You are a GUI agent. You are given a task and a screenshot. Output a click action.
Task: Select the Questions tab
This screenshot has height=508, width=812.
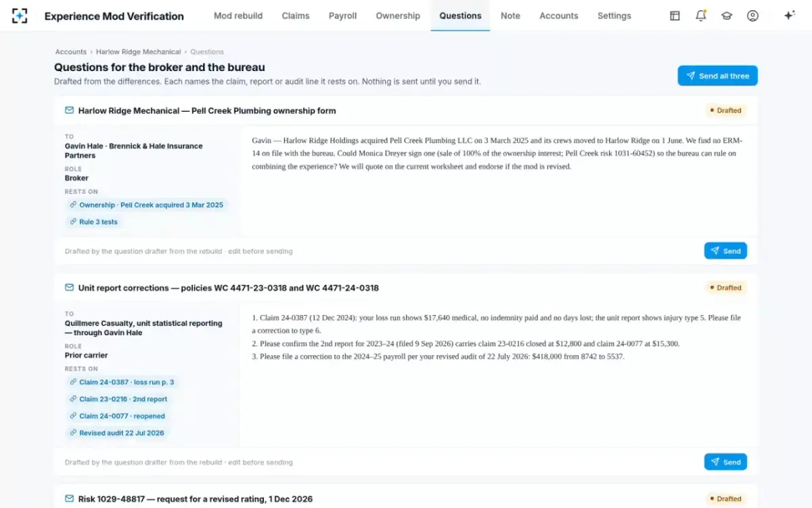tap(460, 16)
